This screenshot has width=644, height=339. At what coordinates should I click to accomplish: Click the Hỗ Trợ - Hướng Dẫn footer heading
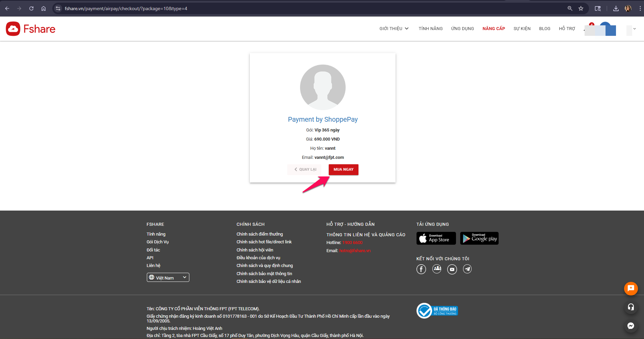350,224
